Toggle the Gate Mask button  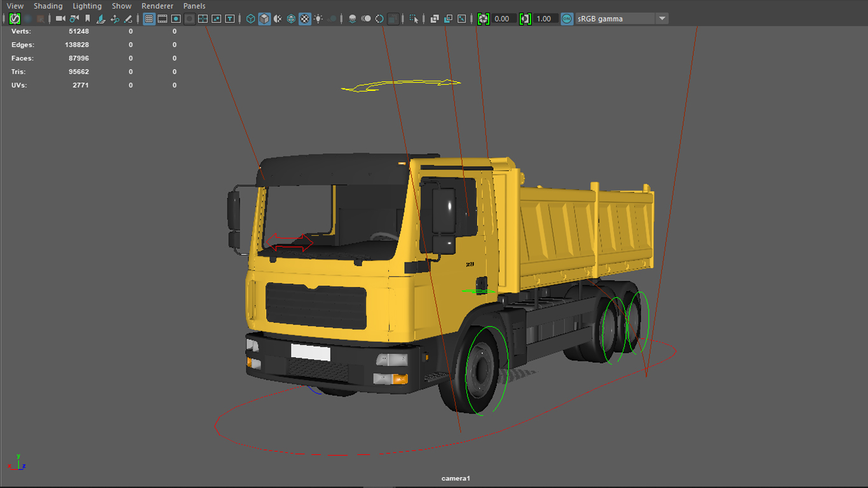[189, 18]
